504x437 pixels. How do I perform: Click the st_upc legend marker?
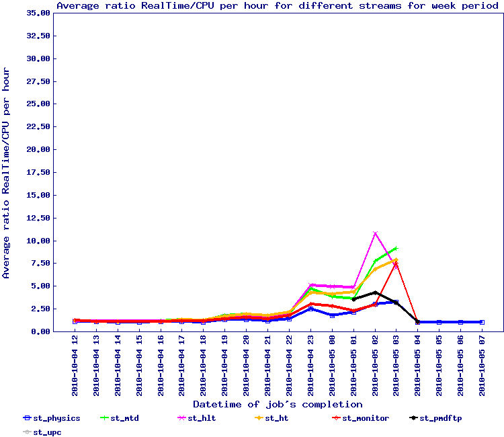pyautogui.click(x=27, y=432)
